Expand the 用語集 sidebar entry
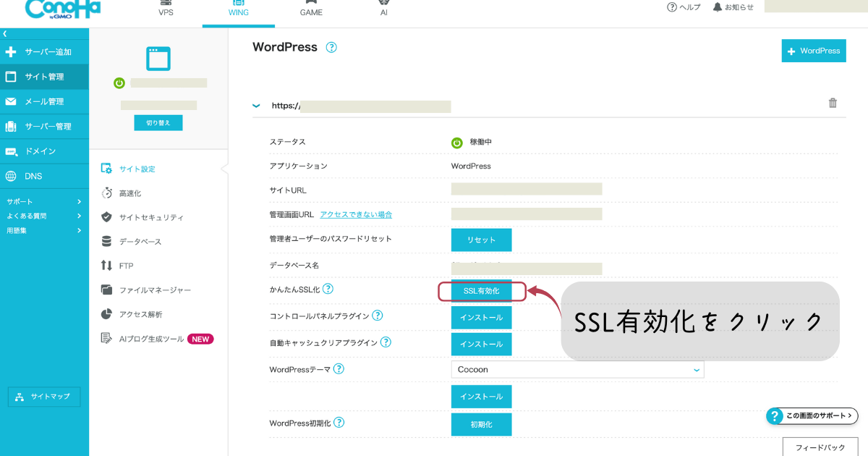 click(44, 230)
